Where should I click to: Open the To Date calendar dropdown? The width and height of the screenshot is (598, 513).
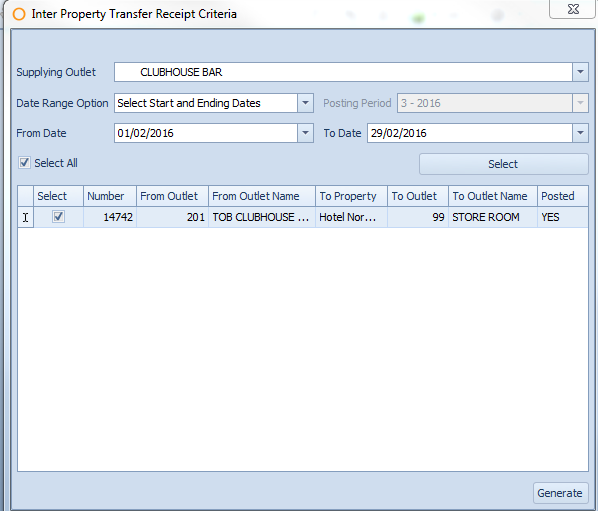[580, 133]
